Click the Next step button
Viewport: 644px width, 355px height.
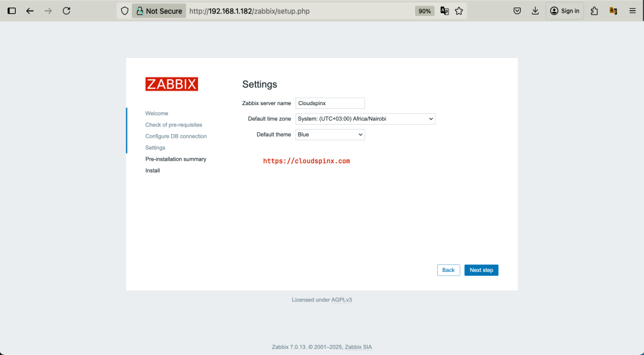coord(481,270)
